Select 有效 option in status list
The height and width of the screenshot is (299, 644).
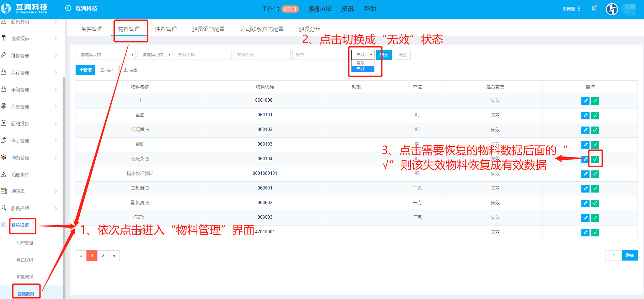coord(363,63)
